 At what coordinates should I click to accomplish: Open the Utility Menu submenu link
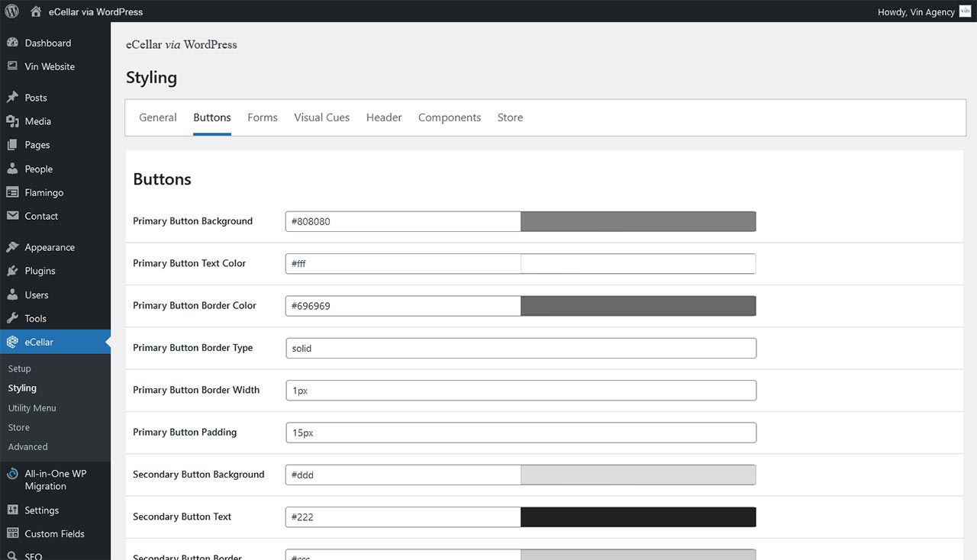[32, 408]
